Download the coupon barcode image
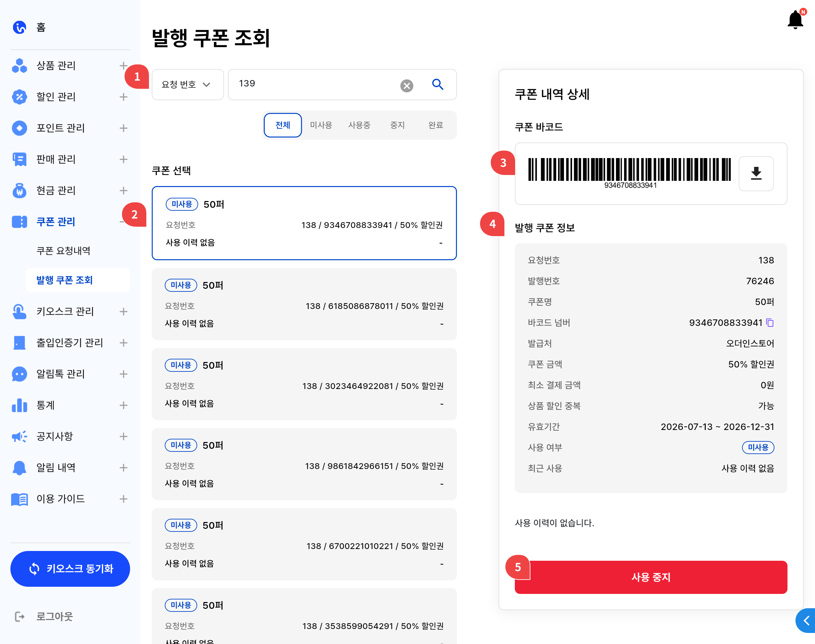Image resolution: width=815 pixels, height=644 pixels. point(756,173)
